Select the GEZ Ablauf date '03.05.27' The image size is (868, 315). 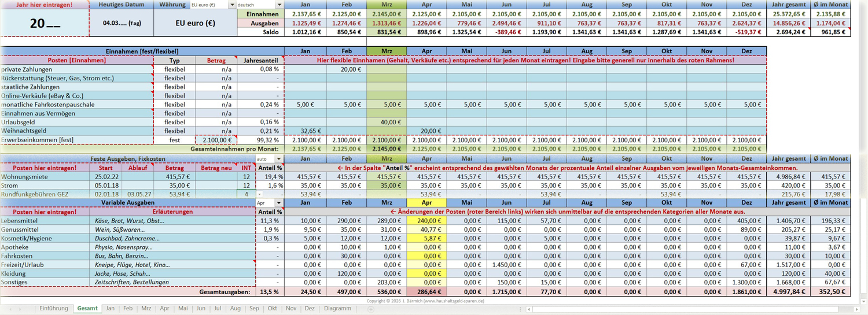(139, 195)
